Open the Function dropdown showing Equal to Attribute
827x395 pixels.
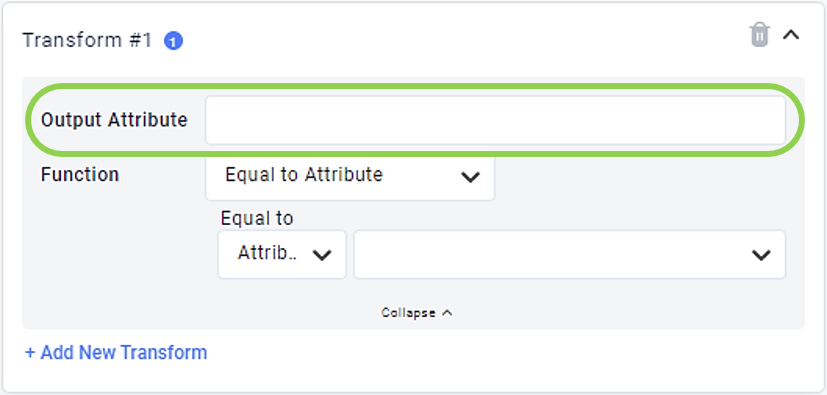pyautogui.click(x=350, y=176)
